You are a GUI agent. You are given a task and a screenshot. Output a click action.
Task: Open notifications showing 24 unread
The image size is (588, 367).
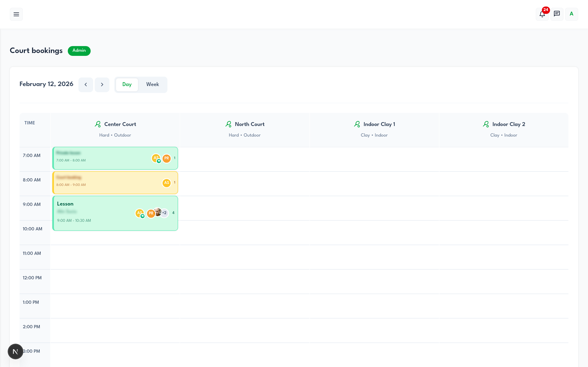click(x=542, y=14)
